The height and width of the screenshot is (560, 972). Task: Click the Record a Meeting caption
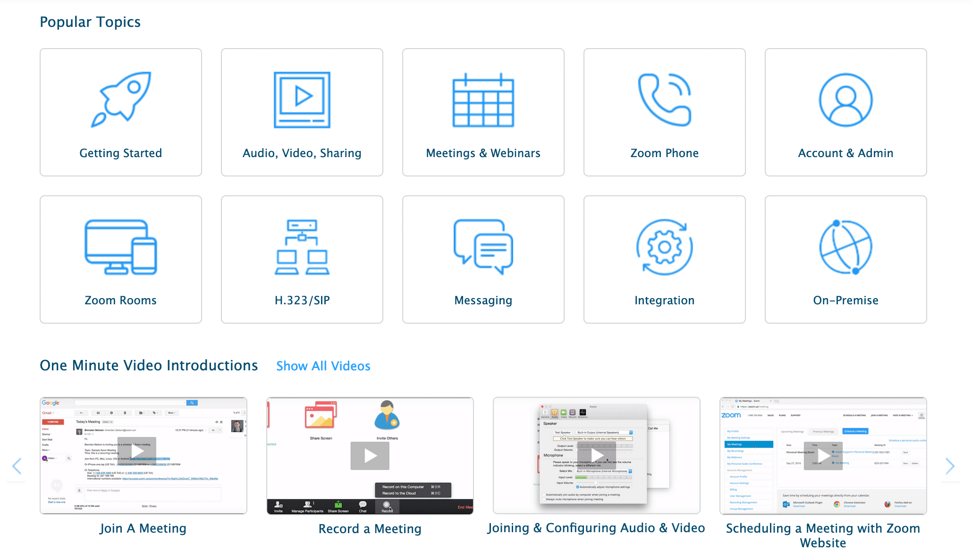370,529
